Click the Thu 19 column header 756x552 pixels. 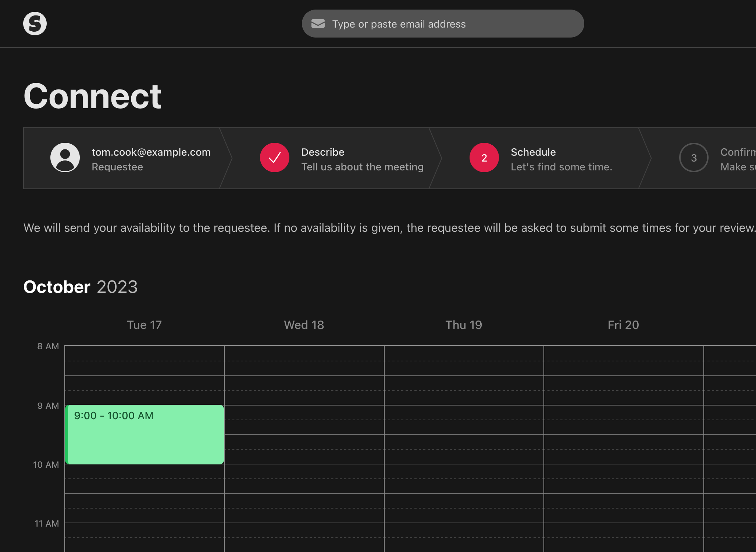point(464,325)
